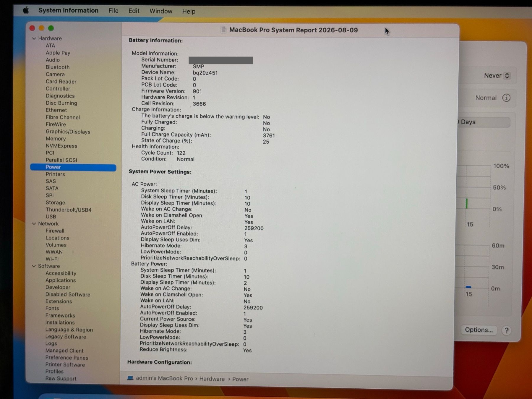Viewport: 532px width, 399px height.
Task: Select the highlighted Power item in sidebar
Action: point(73,167)
